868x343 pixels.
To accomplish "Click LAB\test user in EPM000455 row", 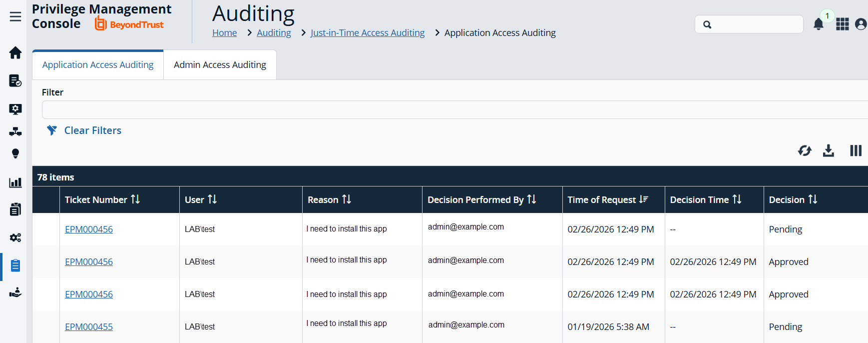I will click(200, 327).
